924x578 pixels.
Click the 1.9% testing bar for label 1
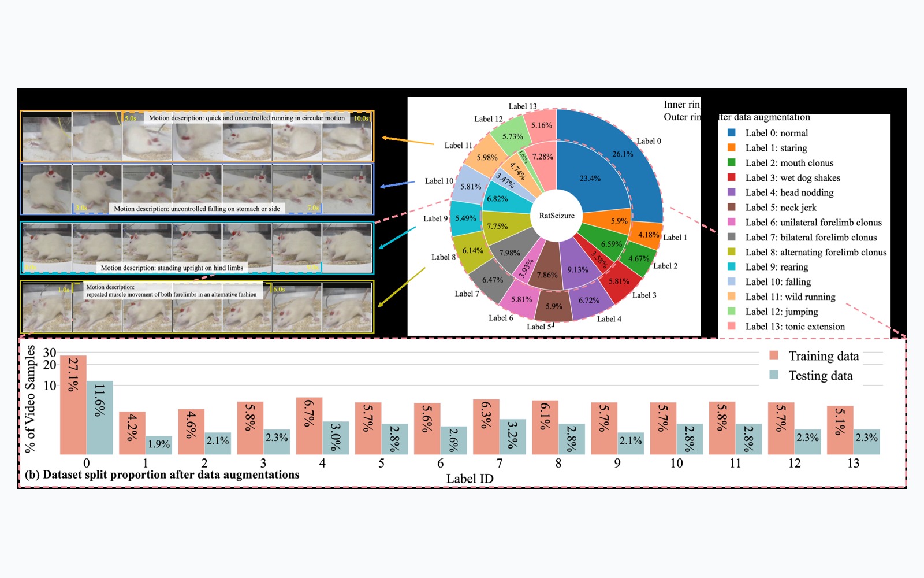159,445
